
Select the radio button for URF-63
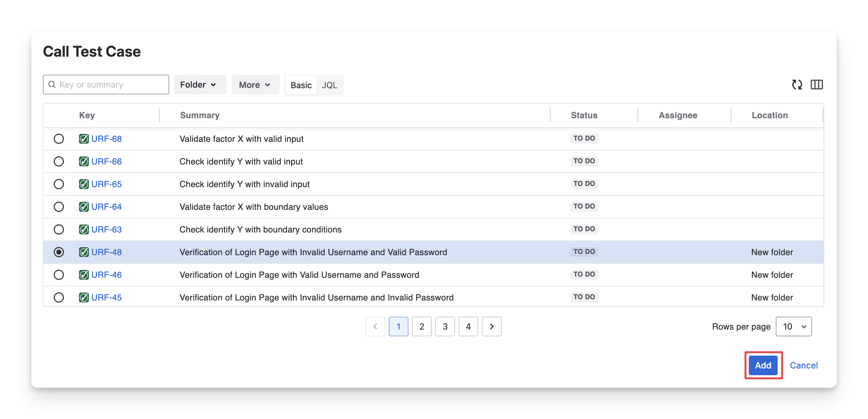click(x=59, y=229)
